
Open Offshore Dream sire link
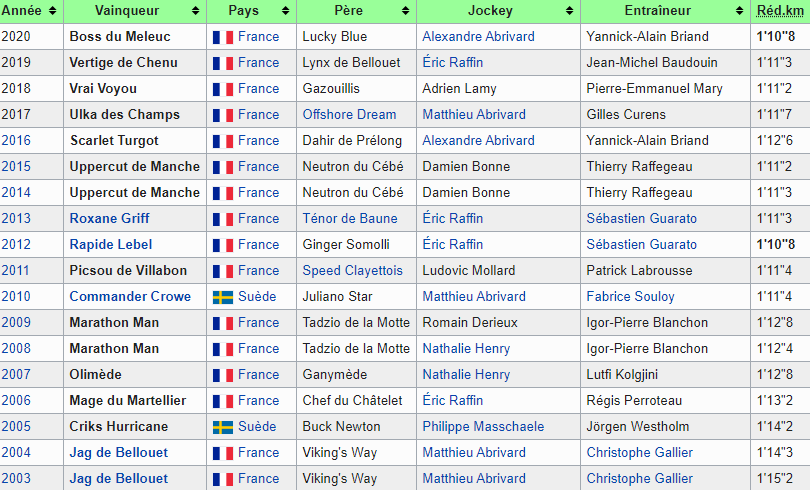click(x=349, y=115)
